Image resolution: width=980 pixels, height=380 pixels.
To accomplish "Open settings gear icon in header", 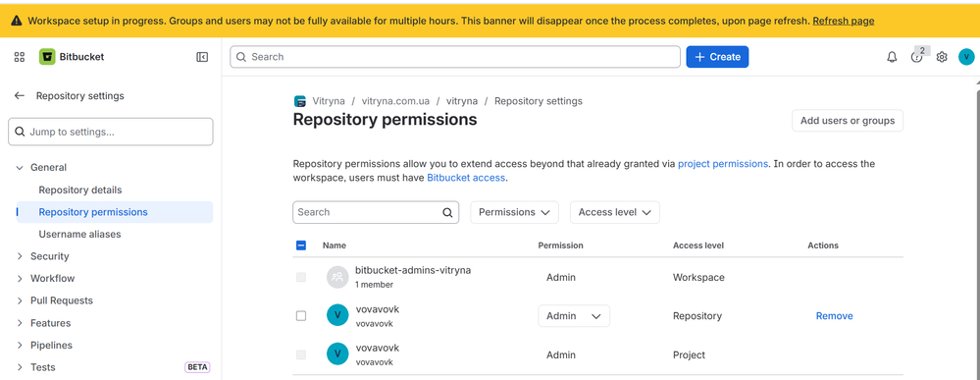I will click(x=942, y=57).
